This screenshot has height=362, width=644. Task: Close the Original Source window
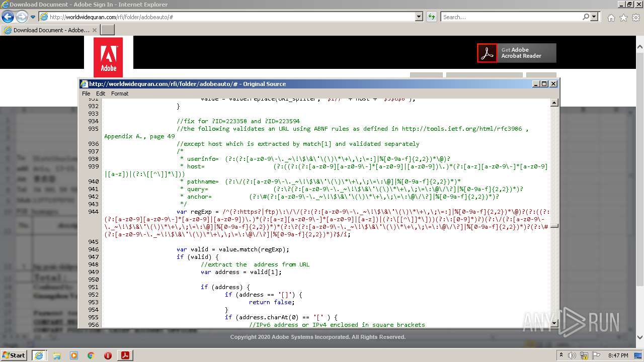(x=553, y=84)
